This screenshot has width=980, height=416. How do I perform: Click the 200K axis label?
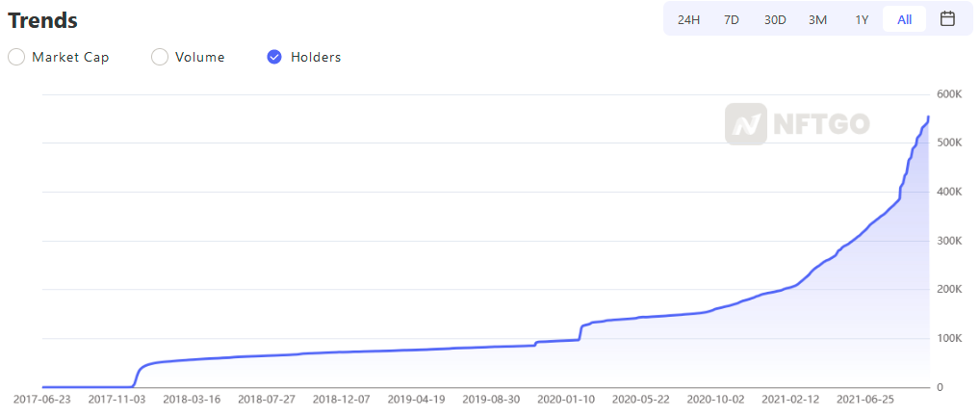tap(949, 289)
